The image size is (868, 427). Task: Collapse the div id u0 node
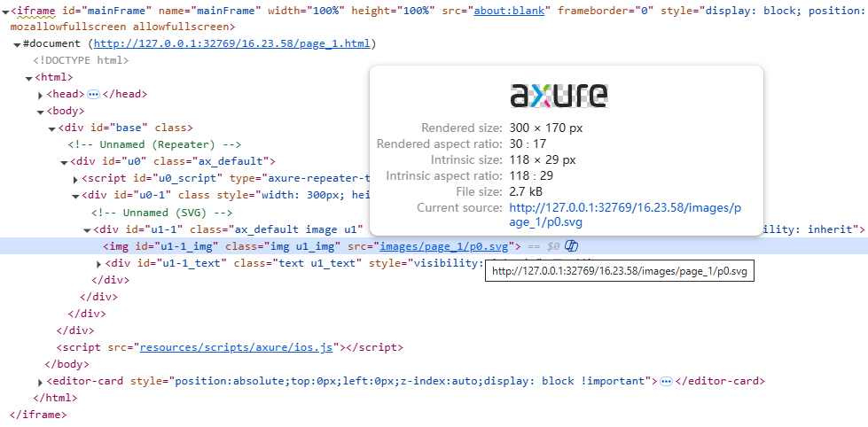coord(64,163)
